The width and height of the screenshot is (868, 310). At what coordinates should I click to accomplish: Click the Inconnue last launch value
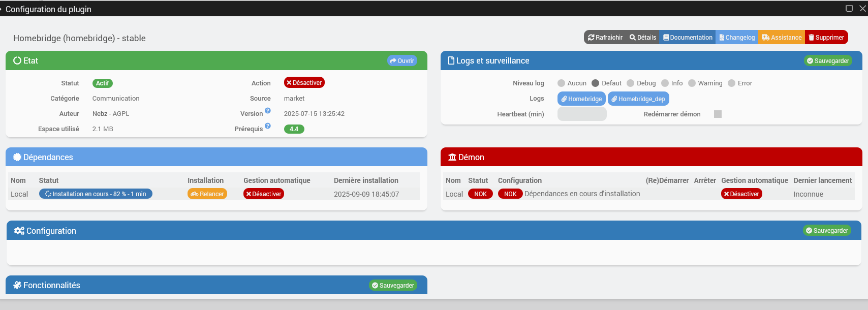[808, 194]
